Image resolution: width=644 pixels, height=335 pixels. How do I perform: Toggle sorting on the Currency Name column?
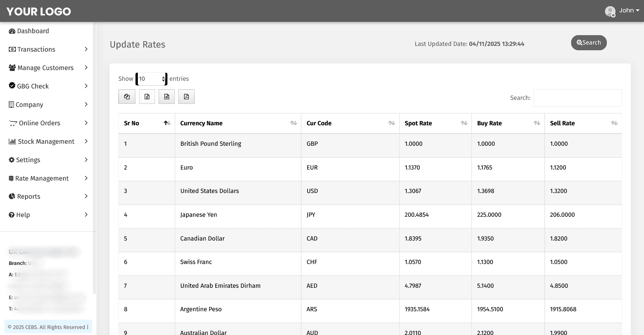293,123
